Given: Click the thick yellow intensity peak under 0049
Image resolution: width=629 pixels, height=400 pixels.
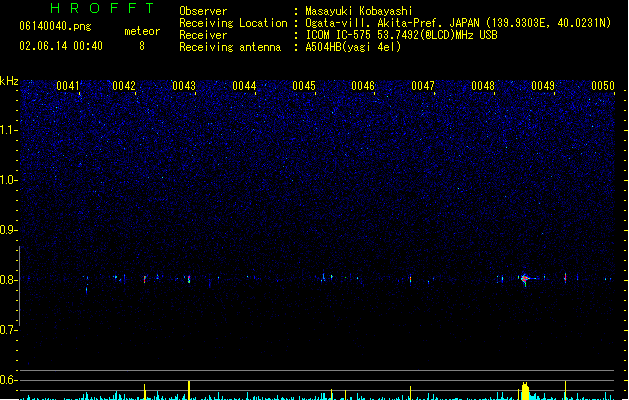Looking at the screenshot, I should pos(525,391).
